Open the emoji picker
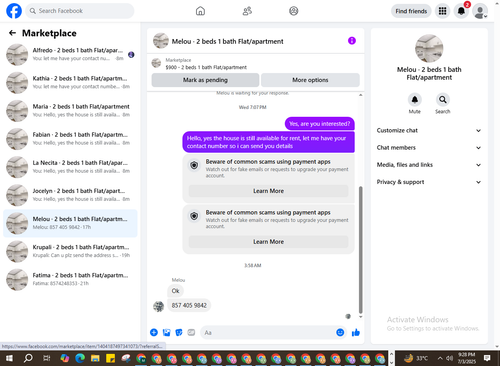The height and width of the screenshot is (366, 500). click(x=340, y=332)
